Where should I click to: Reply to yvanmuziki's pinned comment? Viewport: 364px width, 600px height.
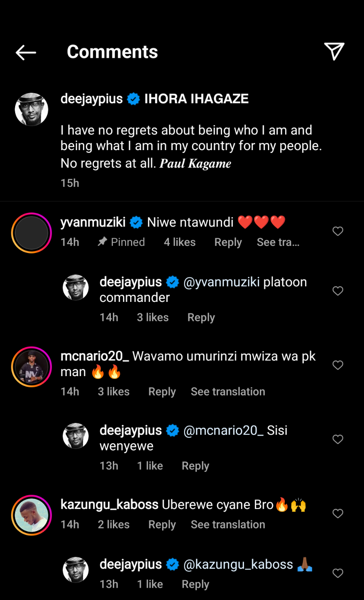pyautogui.click(x=228, y=242)
